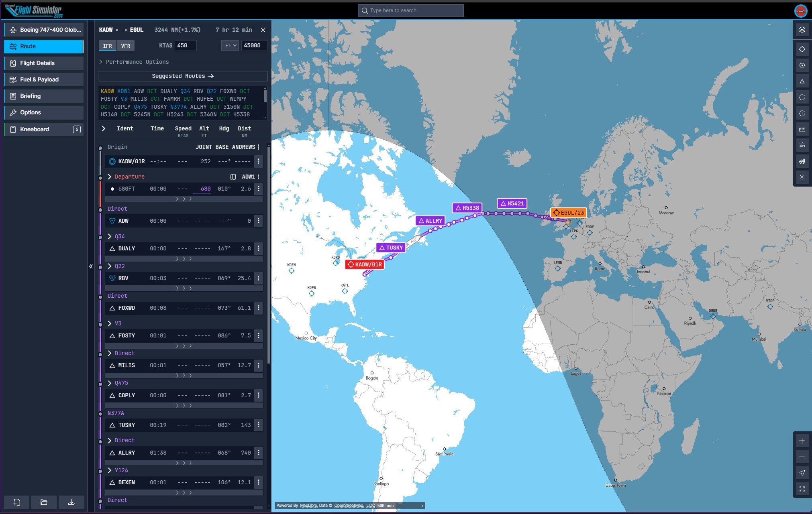
Task: Zoom in the map with the plus button
Action: [x=802, y=441]
